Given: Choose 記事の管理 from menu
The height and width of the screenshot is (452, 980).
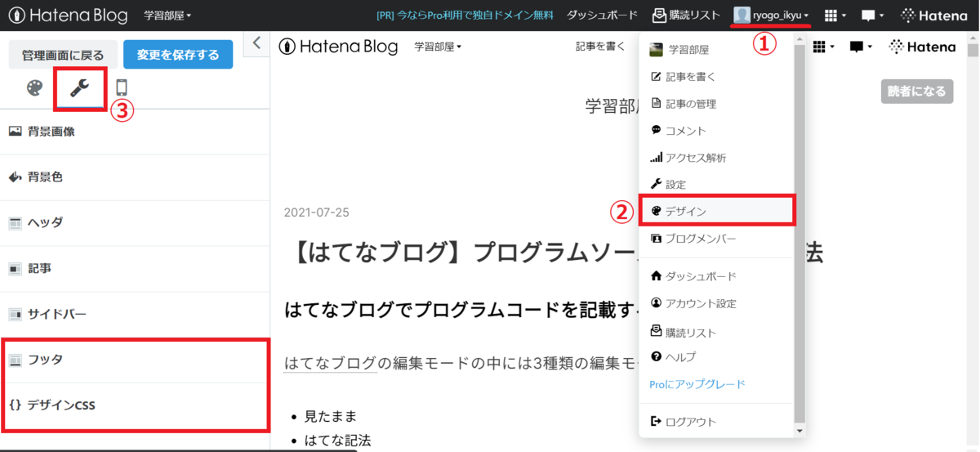Looking at the screenshot, I should click(716, 103).
